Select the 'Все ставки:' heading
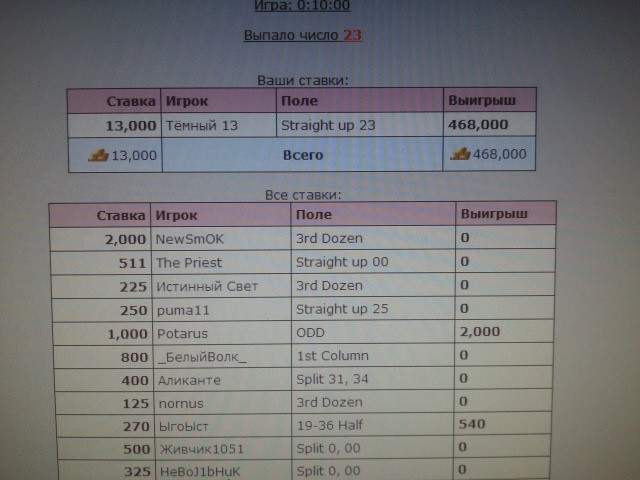640x480 pixels. click(x=303, y=195)
